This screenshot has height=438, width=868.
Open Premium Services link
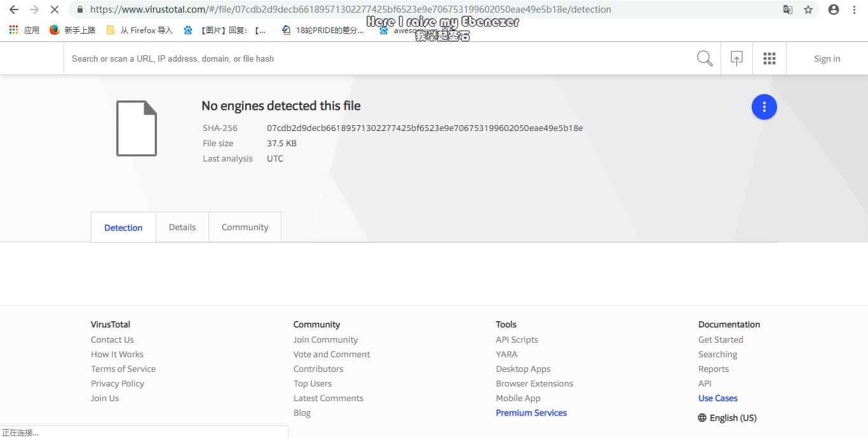(x=531, y=413)
